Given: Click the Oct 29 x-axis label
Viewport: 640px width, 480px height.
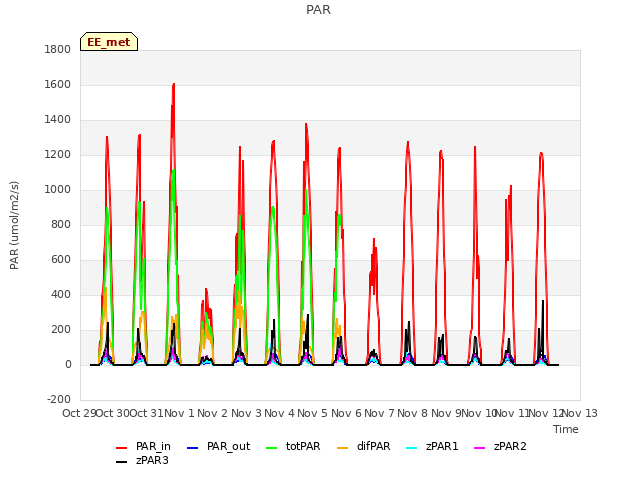Looking at the screenshot, I should 79,413.
